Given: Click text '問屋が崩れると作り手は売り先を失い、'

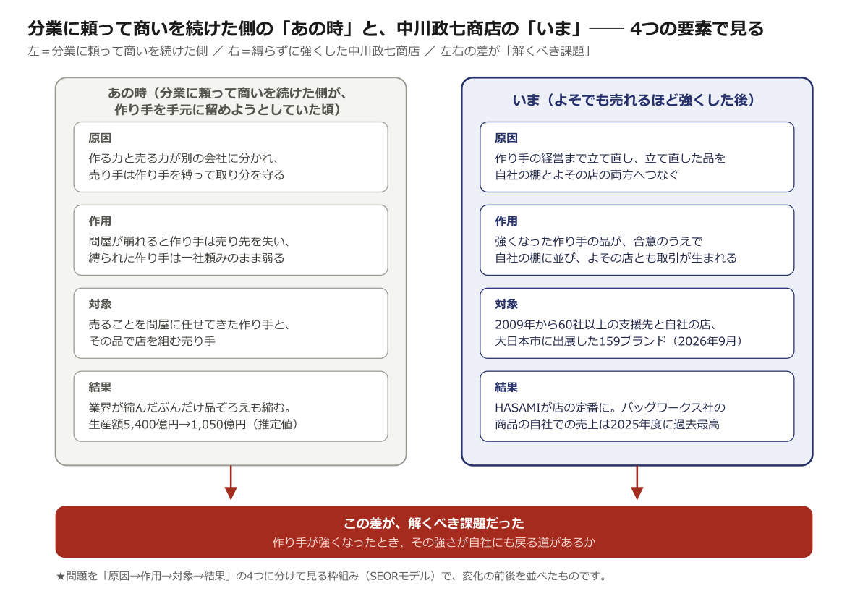Looking at the screenshot, I should click(190, 241).
